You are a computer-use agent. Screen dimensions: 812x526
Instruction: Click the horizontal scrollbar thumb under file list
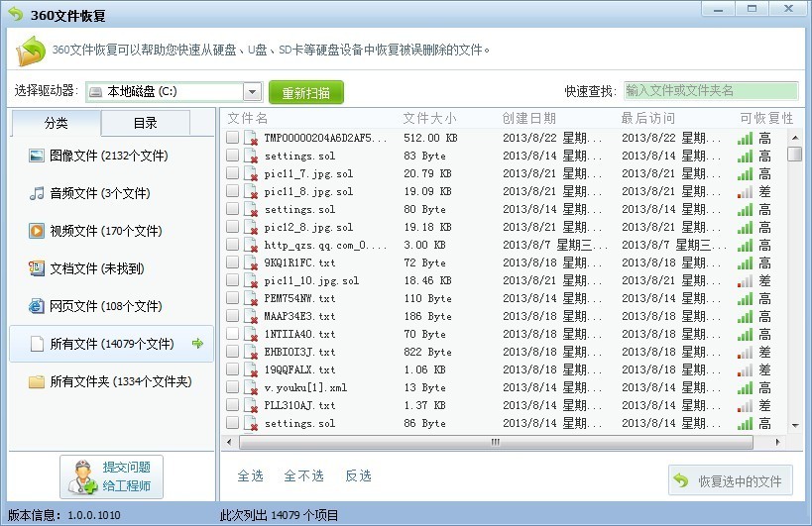pos(496,442)
